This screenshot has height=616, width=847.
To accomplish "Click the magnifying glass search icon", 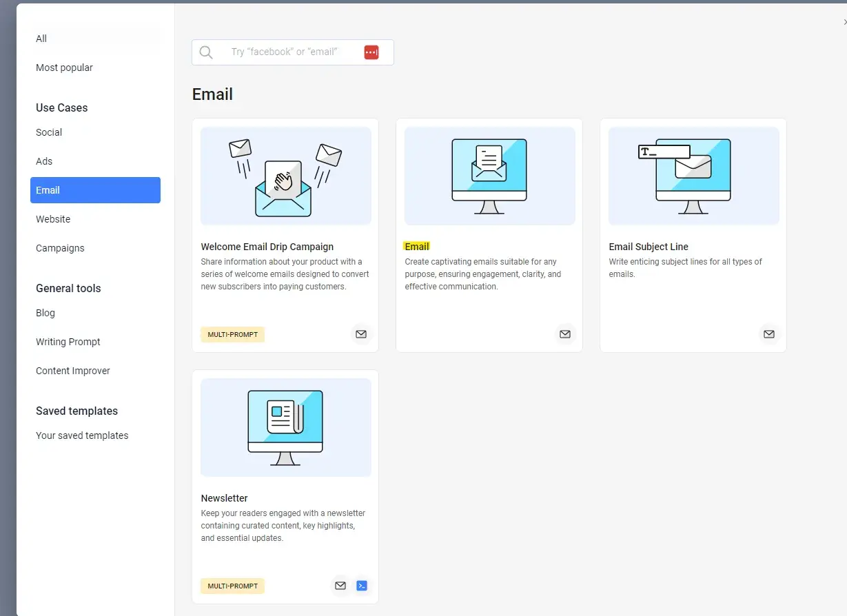I will pyautogui.click(x=205, y=52).
